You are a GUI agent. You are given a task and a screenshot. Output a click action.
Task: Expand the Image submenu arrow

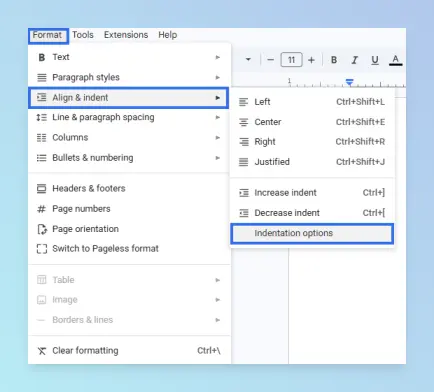[218, 300]
